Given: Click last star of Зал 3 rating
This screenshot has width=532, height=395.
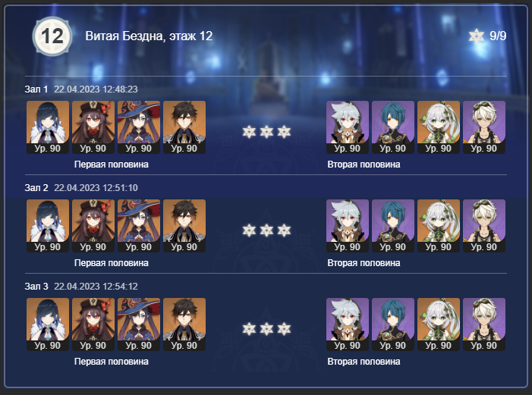Looking at the screenshot, I should tap(285, 329).
